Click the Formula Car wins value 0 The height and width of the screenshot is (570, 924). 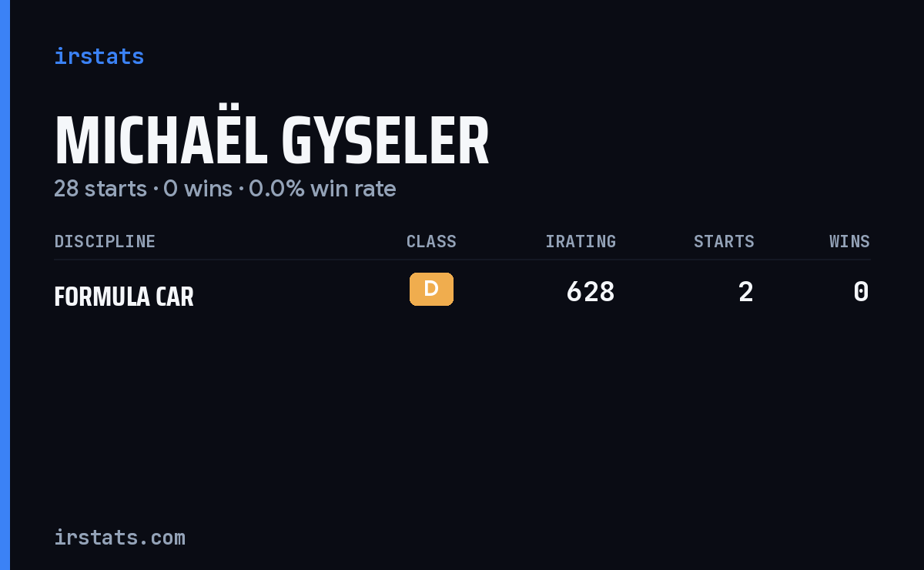pyautogui.click(x=861, y=292)
